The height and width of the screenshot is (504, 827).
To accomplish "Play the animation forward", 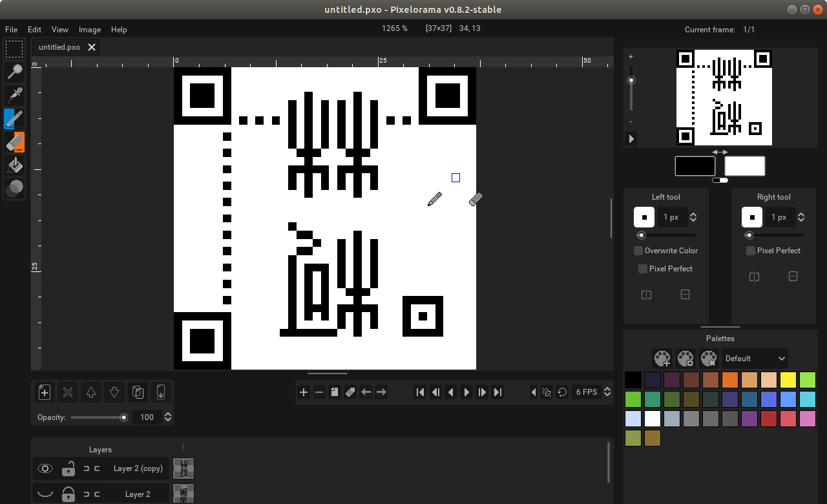I will point(466,392).
